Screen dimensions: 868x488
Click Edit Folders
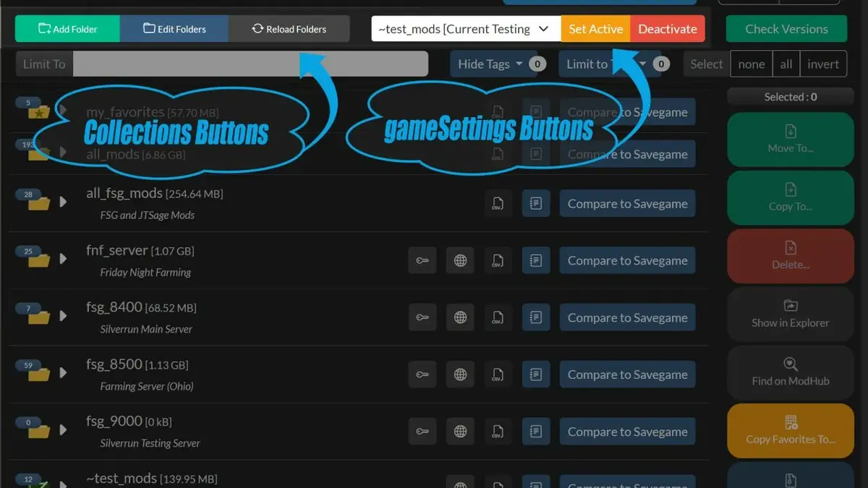click(174, 29)
